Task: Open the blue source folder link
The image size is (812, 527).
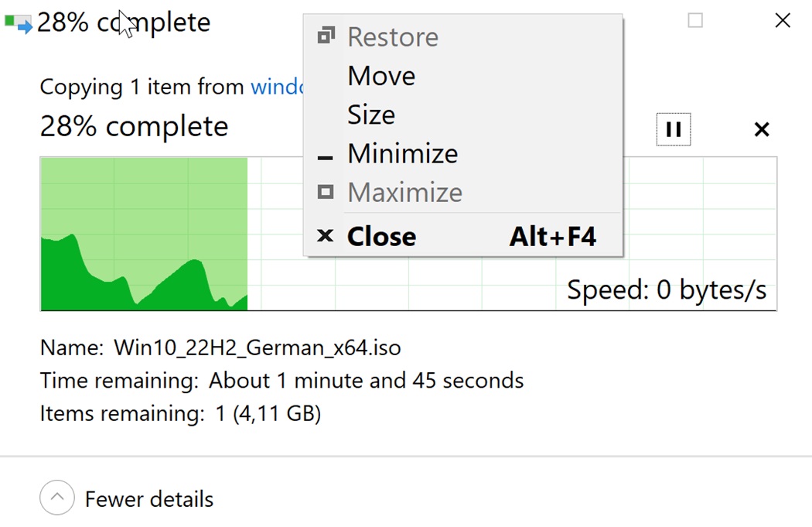Action: 277,87
